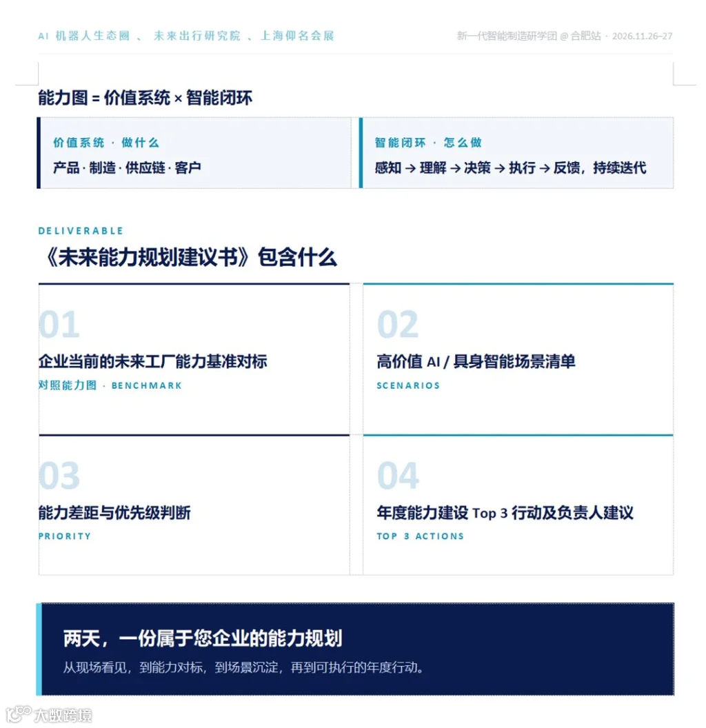Click the subtitle "TOP 3 ACTIONS"
The image size is (706, 728).
(421, 536)
